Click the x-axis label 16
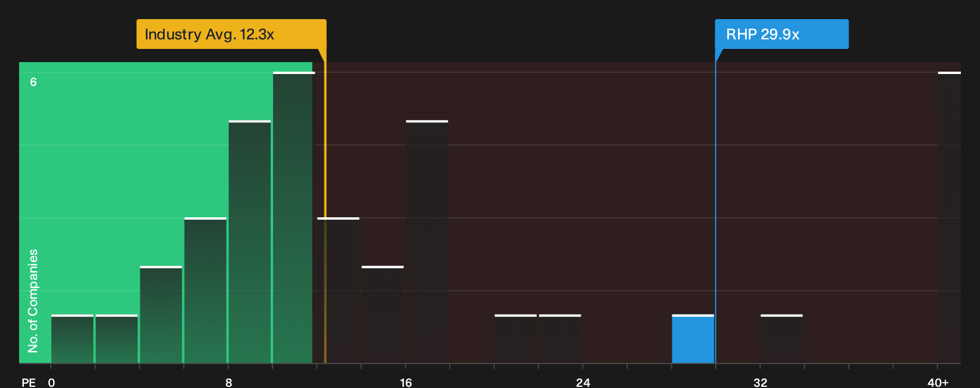 point(406,382)
